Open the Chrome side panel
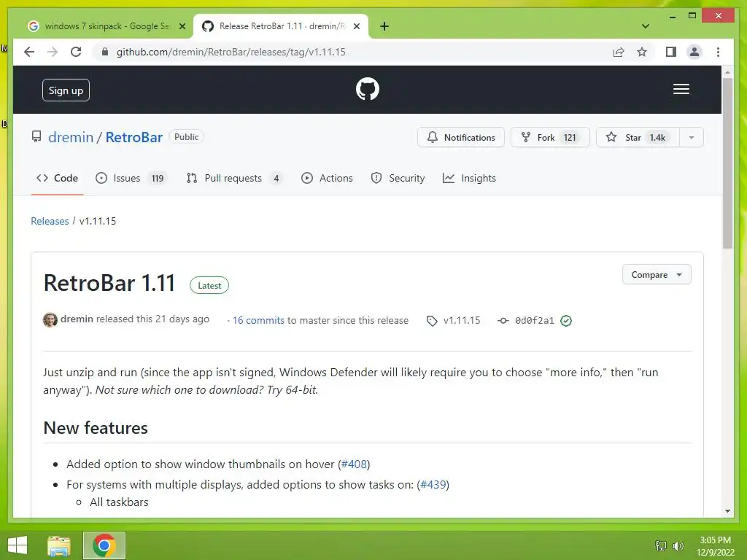The image size is (747, 560). click(x=671, y=52)
